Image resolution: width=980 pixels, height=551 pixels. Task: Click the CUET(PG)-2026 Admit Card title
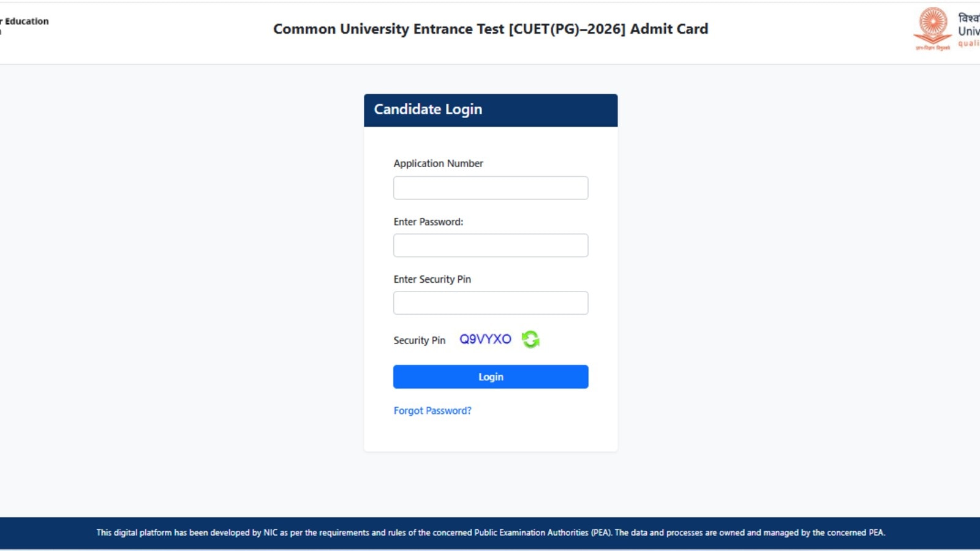pyautogui.click(x=490, y=29)
